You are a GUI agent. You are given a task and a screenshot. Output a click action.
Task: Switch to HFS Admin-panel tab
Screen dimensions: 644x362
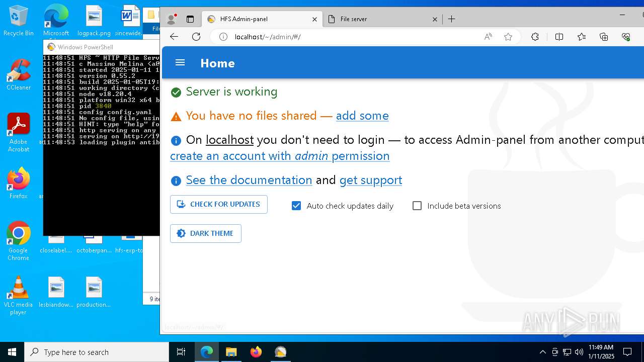coord(262,19)
